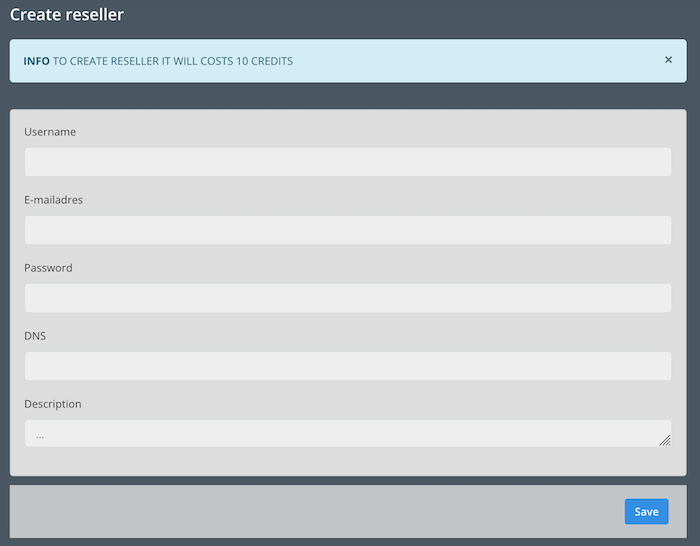This screenshot has height=546, width=700.
Task: Click the empty footer bar left of Save
Action: (x=300, y=511)
